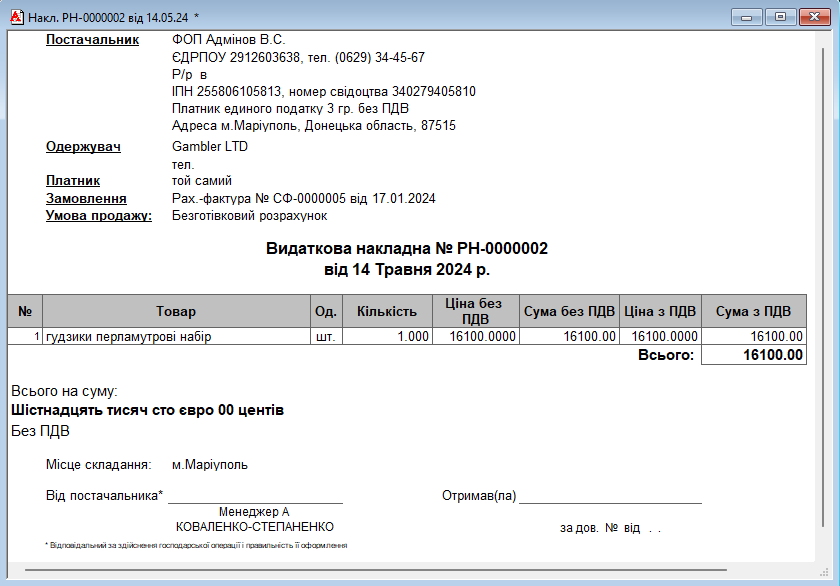This screenshot has height=586, width=840.
Task: Close the Накл. РН-0000002 window
Action: pos(811,17)
